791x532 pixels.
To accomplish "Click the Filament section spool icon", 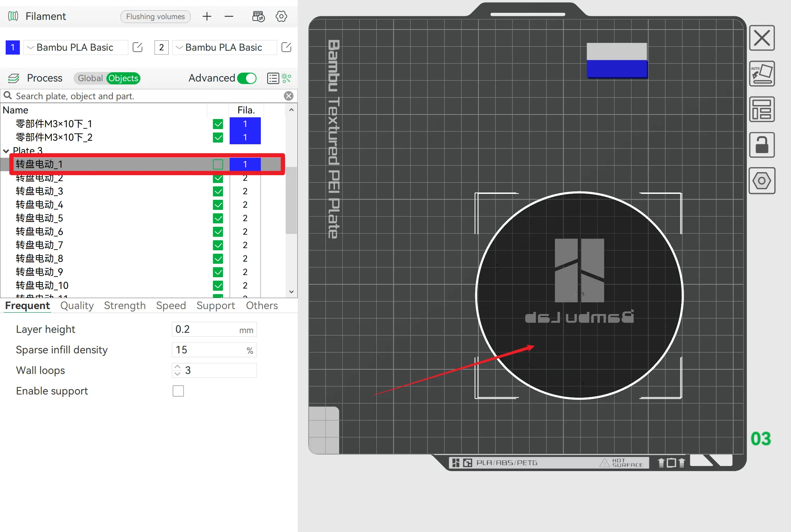I will [x=13, y=16].
